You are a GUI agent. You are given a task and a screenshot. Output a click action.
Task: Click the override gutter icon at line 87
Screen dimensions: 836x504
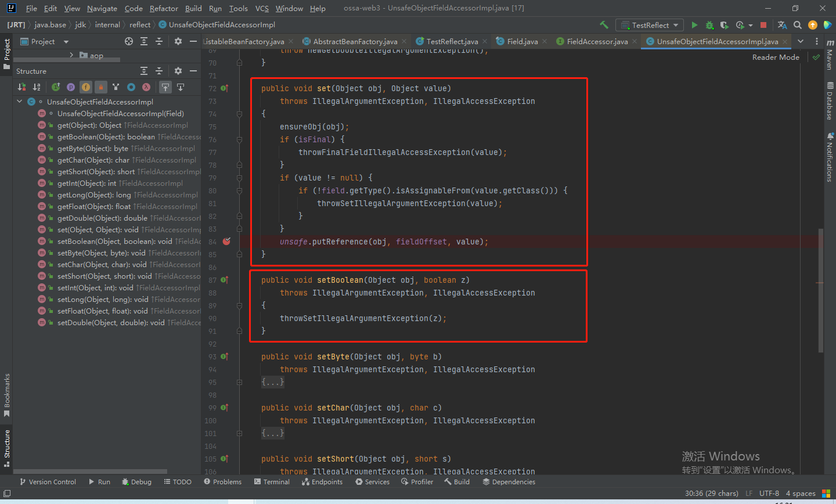(225, 280)
